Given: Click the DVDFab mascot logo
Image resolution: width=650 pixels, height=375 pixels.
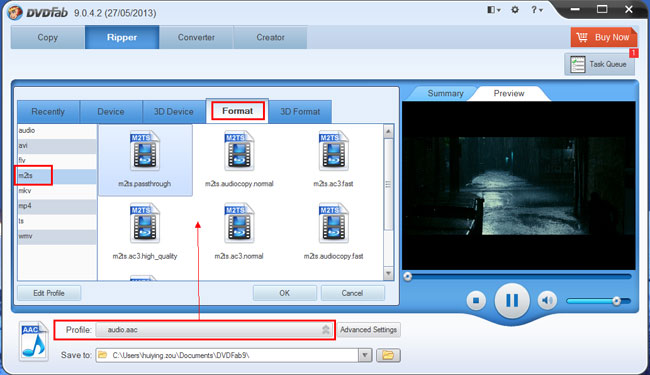Looking at the screenshot, I should click(15, 12).
